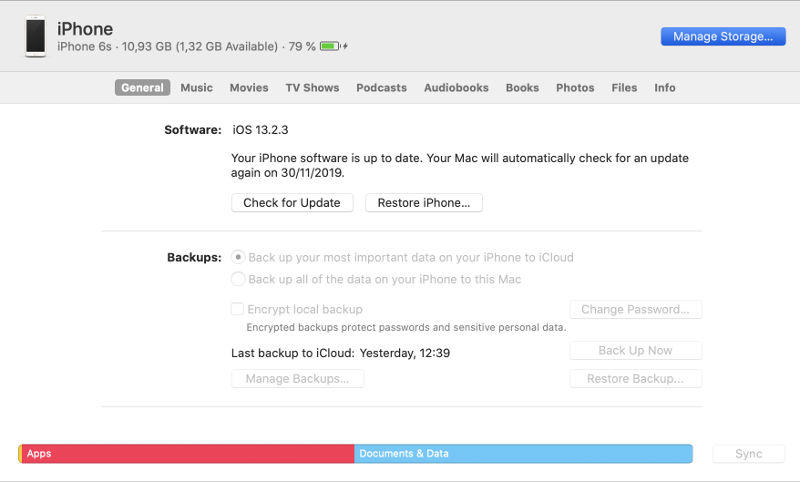
Task: Go to the TV Shows tab
Action: click(312, 88)
